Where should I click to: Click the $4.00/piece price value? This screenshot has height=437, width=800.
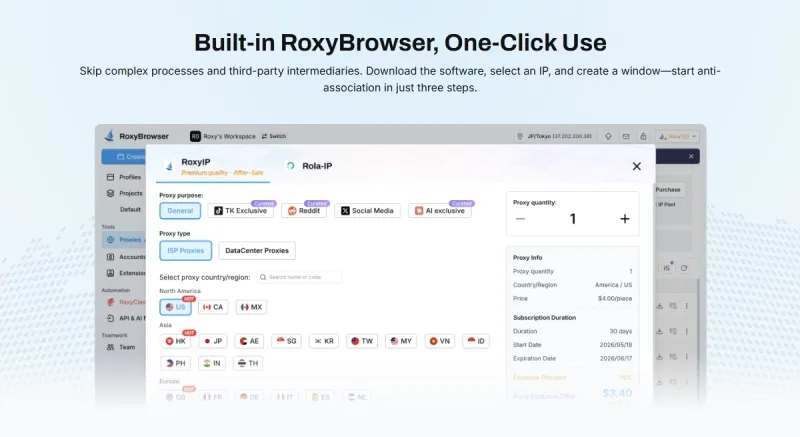tap(615, 298)
